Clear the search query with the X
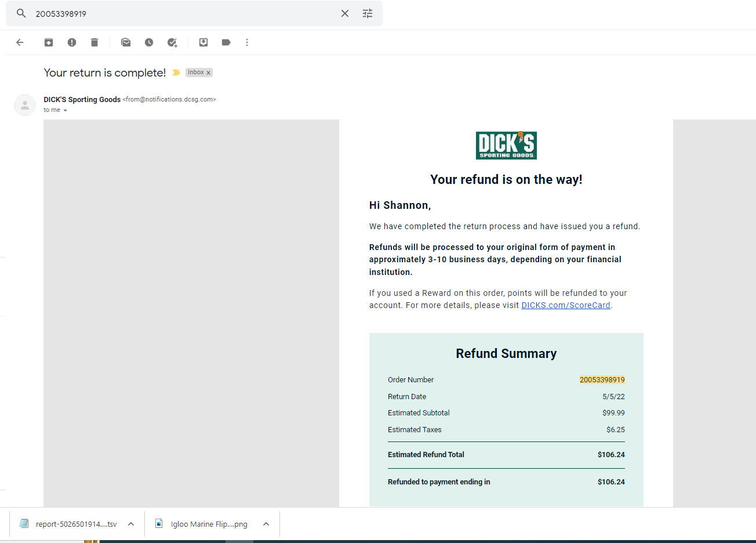Viewport: 756px width, 543px height. (345, 13)
